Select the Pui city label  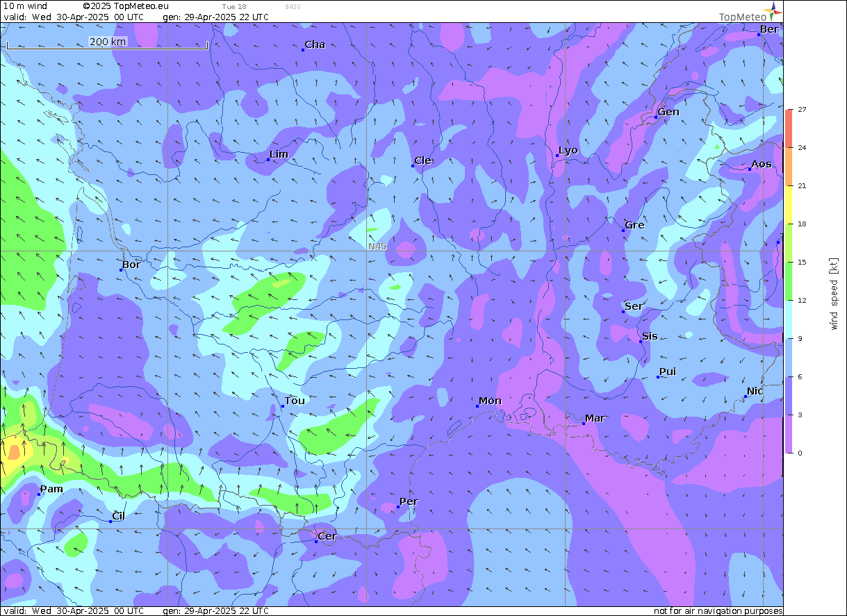coord(668,372)
